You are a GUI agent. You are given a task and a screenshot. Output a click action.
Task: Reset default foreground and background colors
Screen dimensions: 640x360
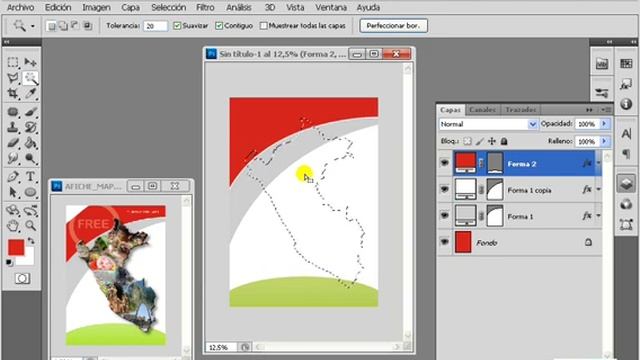[x=9, y=262]
